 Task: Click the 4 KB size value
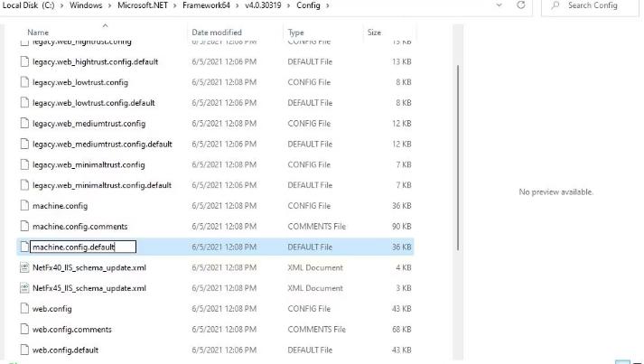click(404, 267)
